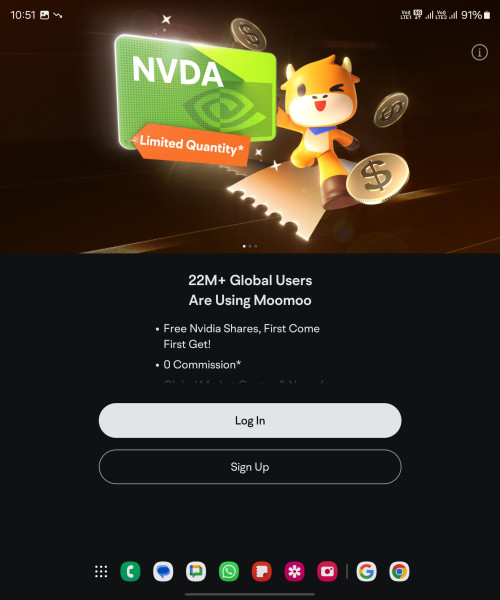The height and width of the screenshot is (600, 500).
Task: Launch Chrome browser from the dock
Action: (x=399, y=571)
